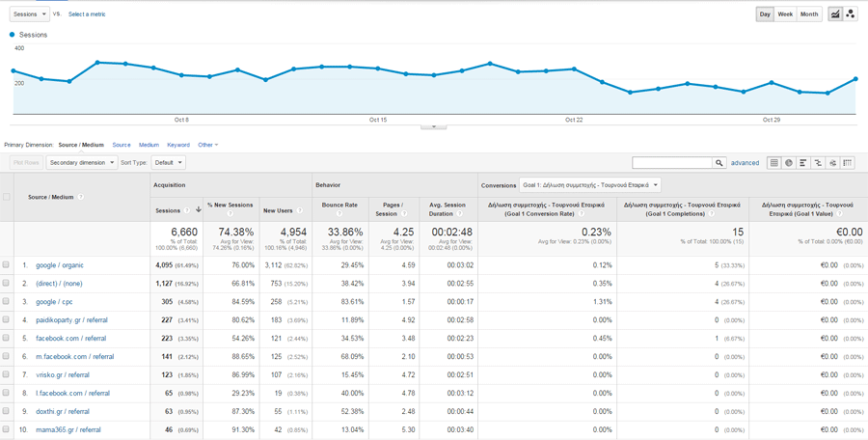Click inside the table search field
Screen dimensions: 868x440
pos(672,163)
